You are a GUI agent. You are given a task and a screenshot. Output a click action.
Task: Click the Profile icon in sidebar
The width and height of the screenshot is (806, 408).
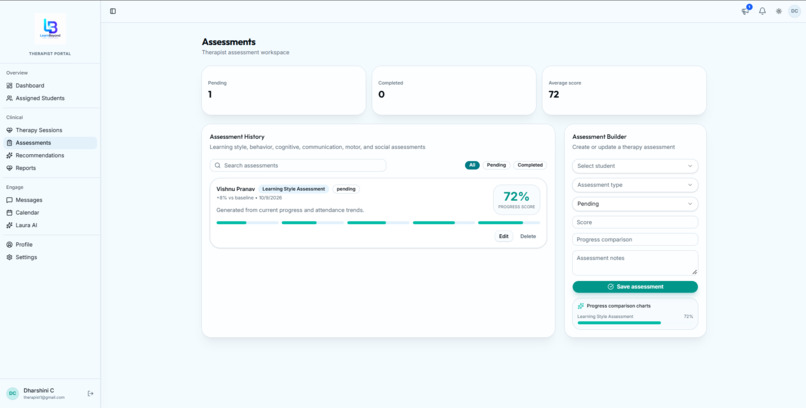pyautogui.click(x=9, y=245)
